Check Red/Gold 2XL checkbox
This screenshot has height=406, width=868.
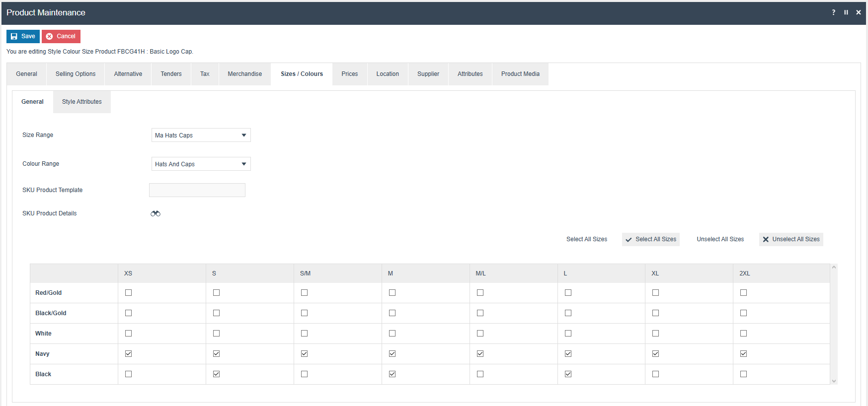[744, 293]
